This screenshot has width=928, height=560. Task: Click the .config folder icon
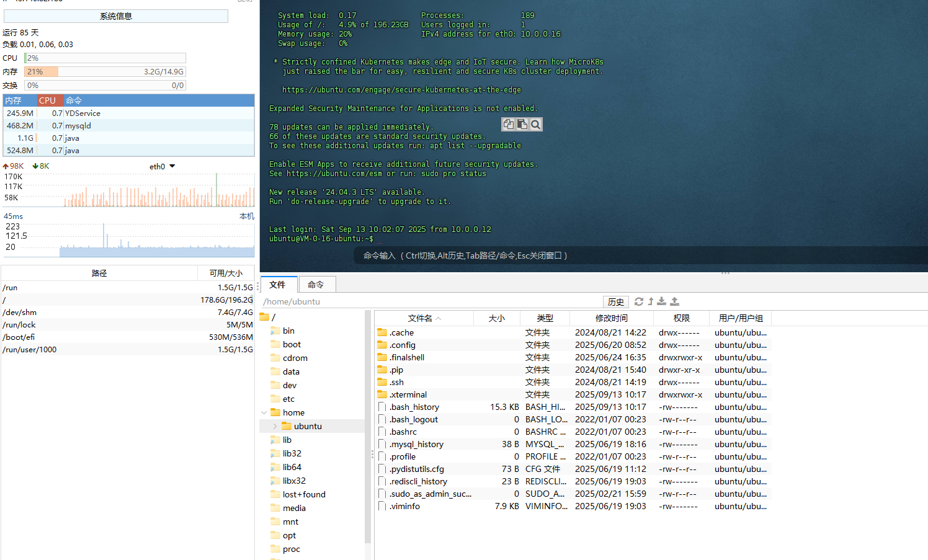382,345
